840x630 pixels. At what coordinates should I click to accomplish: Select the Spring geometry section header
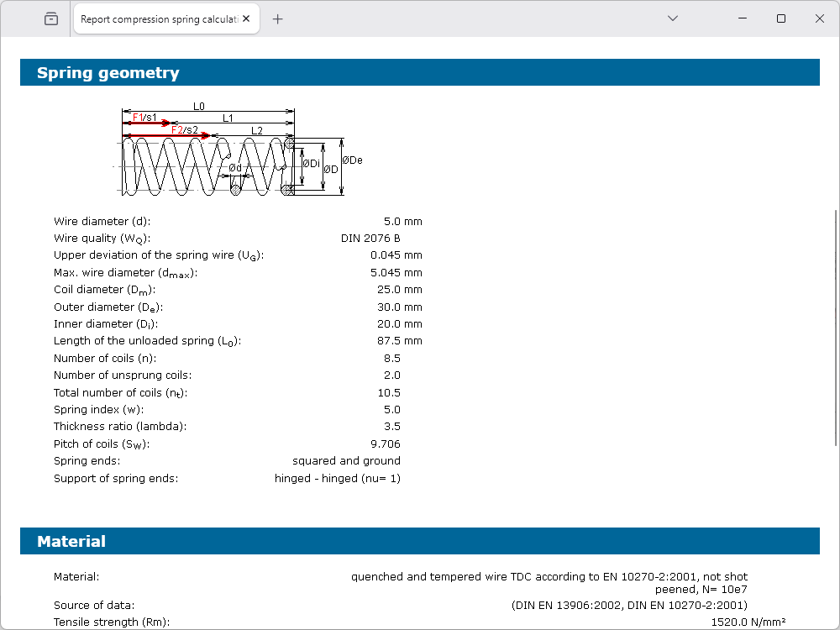(x=108, y=73)
